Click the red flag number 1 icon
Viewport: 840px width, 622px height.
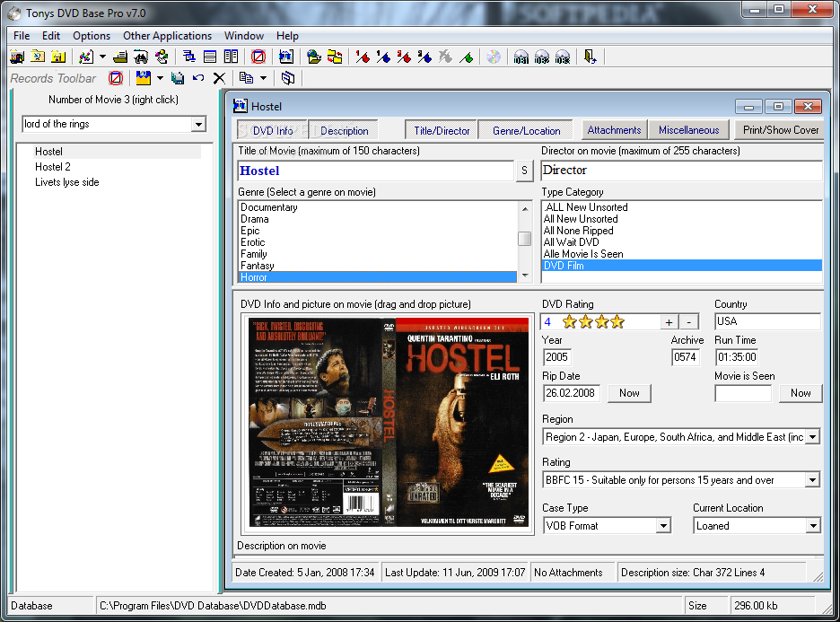click(363, 57)
